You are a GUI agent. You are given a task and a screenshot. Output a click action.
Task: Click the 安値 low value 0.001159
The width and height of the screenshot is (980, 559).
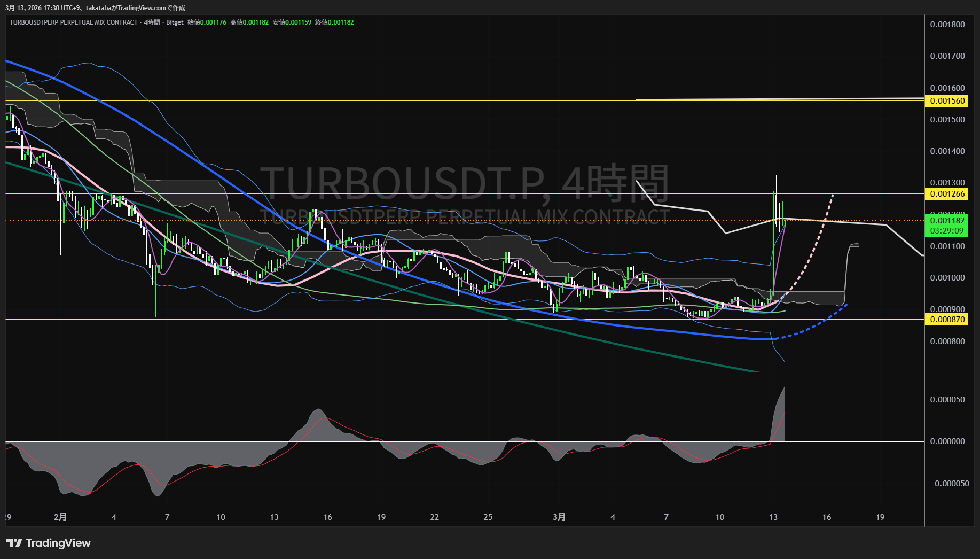coord(298,22)
